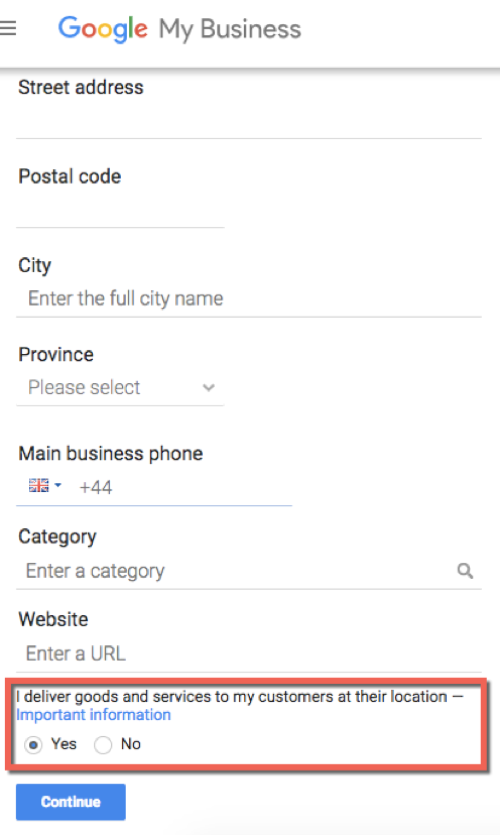Viewport: 500px width, 835px height.
Task: Click the Google logo
Action: coord(103,29)
